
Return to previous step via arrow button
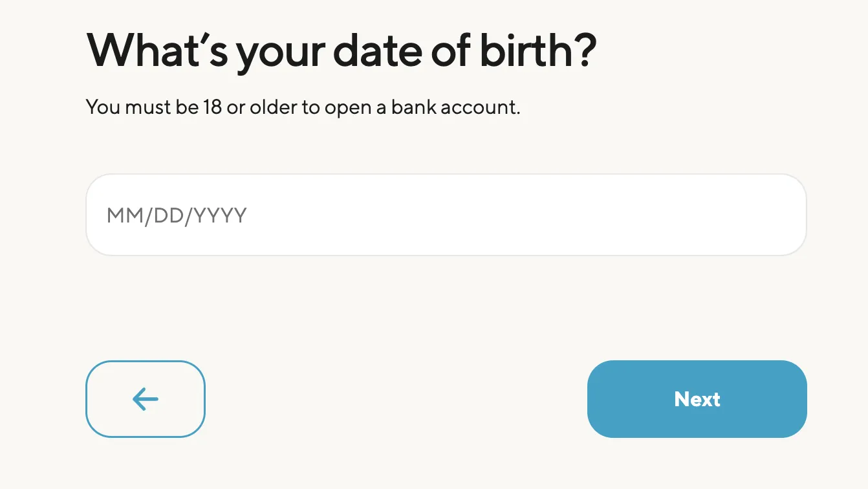click(x=145, y=399)
